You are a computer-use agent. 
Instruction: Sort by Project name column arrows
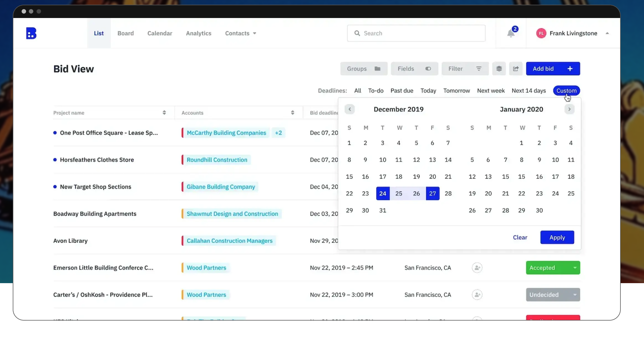point(164,112)
